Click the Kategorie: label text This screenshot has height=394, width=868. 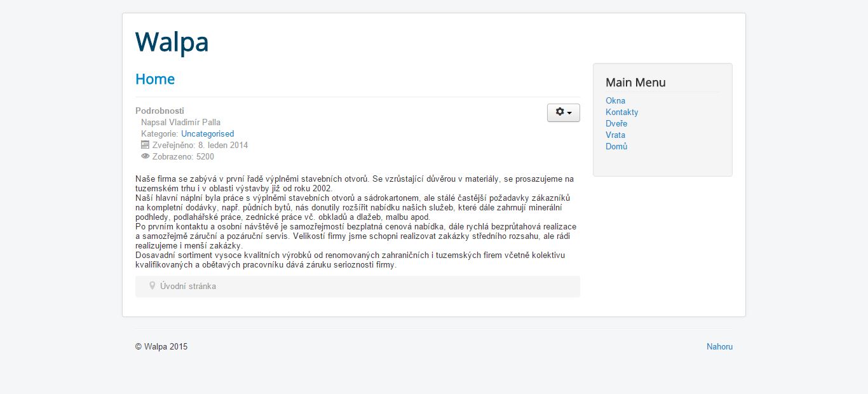click(159, 134)
